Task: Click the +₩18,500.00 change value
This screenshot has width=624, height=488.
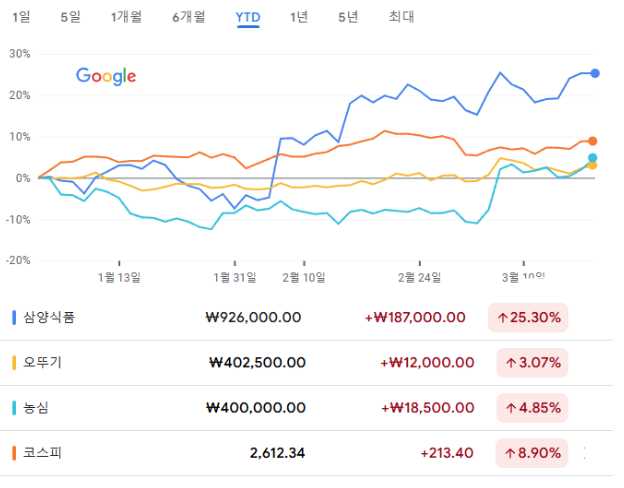Action: [x=427, y=408]
